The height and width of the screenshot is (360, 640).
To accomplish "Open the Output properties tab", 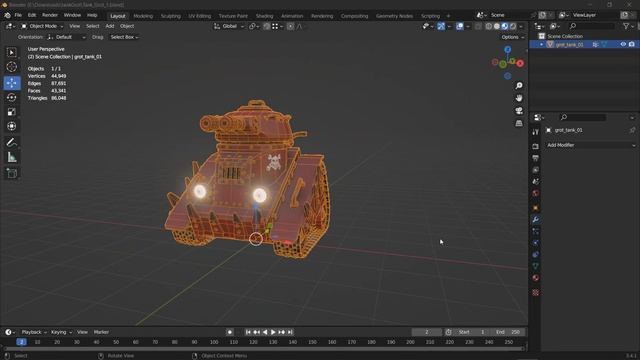I will click(x=536, y=158).
